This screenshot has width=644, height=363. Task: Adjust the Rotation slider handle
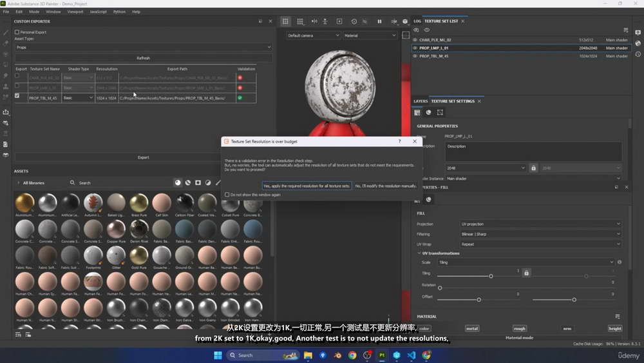coord(440,288)
